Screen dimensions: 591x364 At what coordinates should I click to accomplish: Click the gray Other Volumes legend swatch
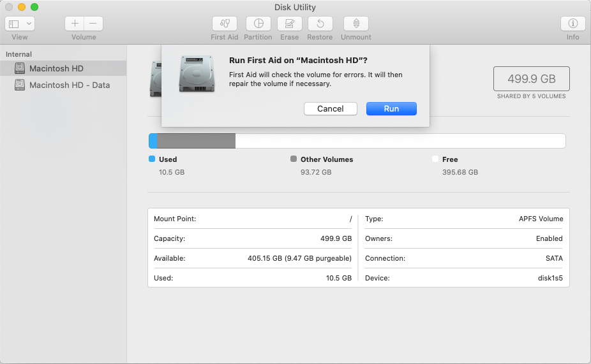point(294,159)
